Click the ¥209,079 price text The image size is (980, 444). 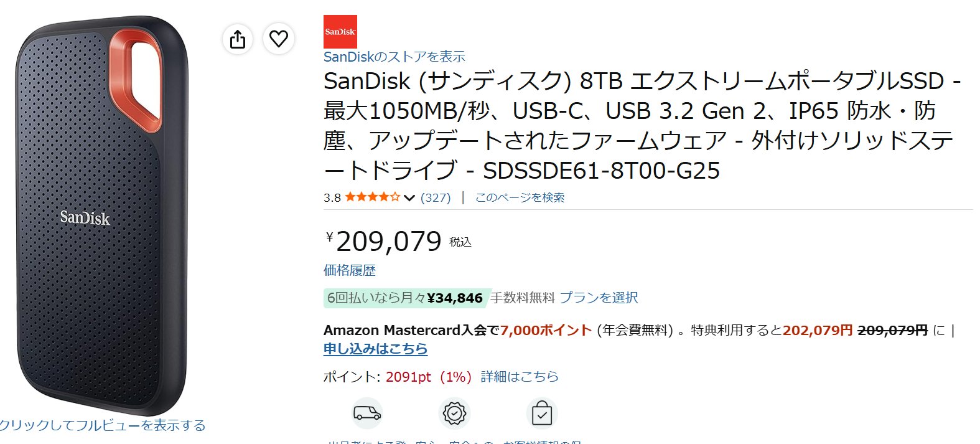coord(384,242)
